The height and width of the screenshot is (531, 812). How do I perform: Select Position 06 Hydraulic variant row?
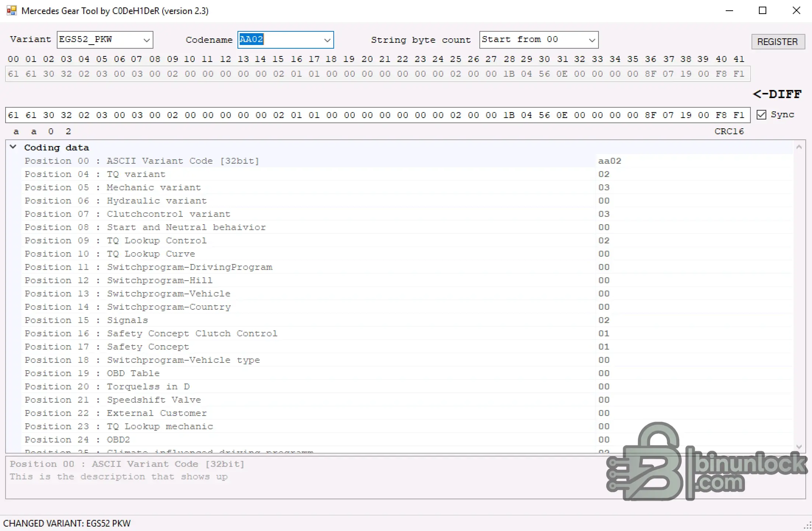click(x=407, y=201)
